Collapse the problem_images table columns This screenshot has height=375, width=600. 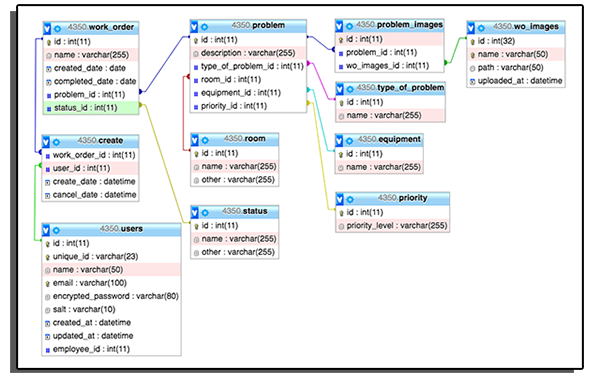pos(339,26)
